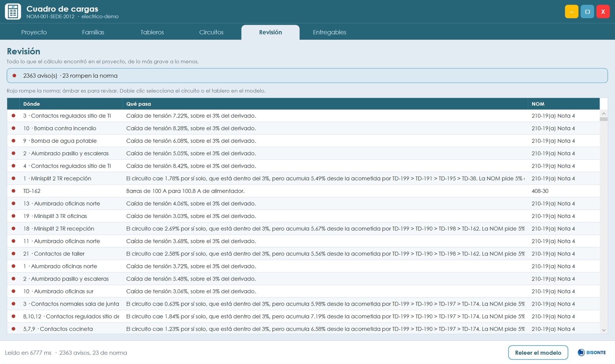Click 'Barras de 100 A para 100.8 A de alimentador.'
The width and height of the screenshot is (615, 364).
coord(185,191)
